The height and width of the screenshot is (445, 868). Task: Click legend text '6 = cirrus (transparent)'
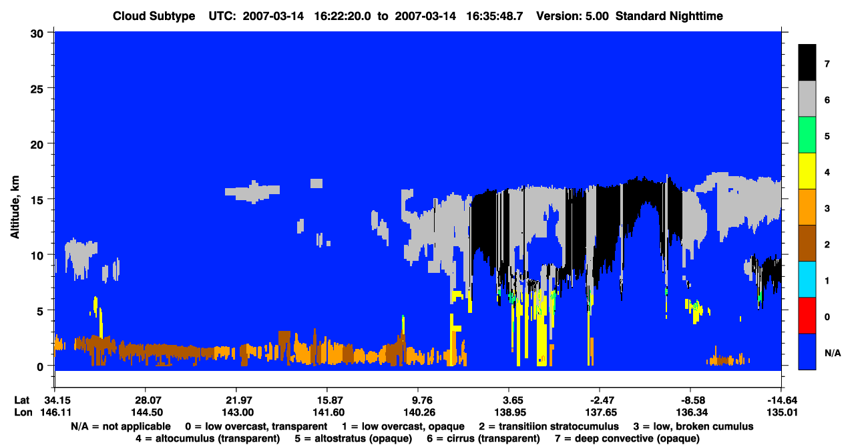click(x=482, y=438)
